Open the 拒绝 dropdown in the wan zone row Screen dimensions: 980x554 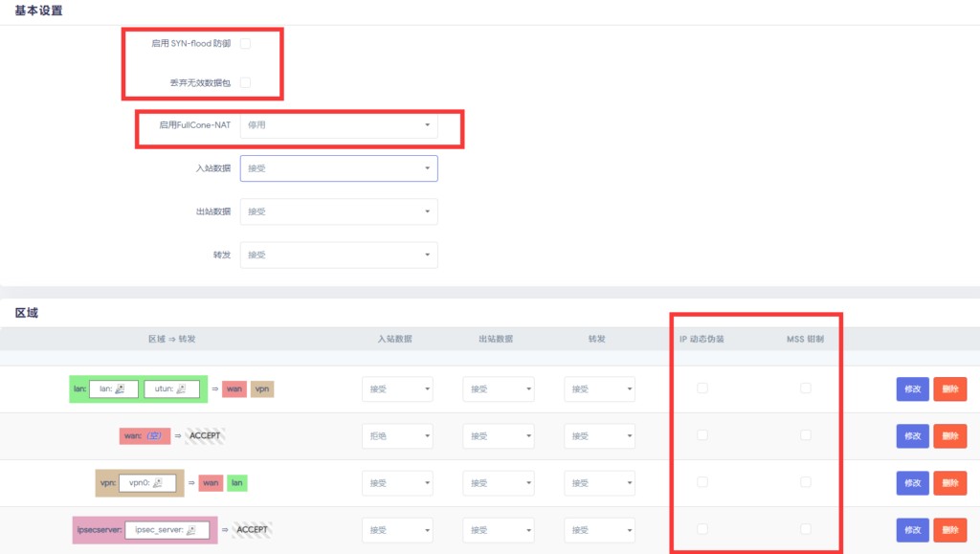[x=397, y=435]
